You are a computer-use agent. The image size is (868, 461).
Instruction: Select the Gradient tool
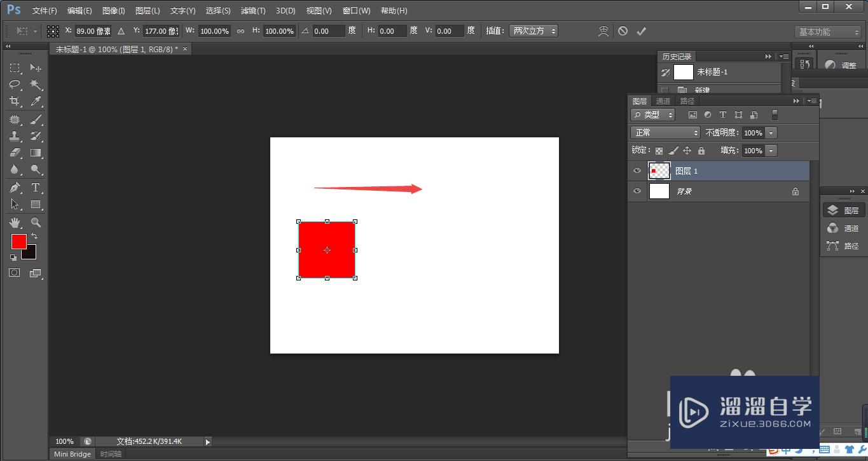click(x=36, y=153)
